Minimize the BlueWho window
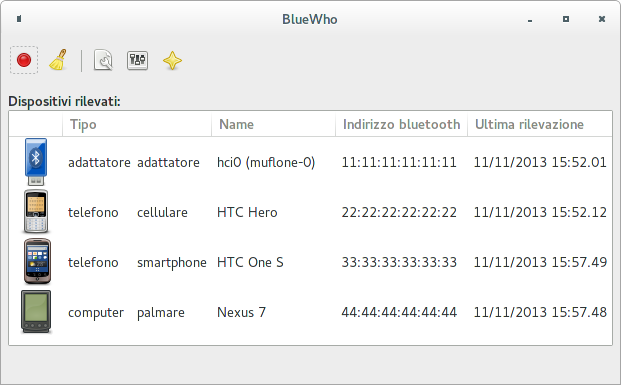621x385 pixels. (530, 20)
